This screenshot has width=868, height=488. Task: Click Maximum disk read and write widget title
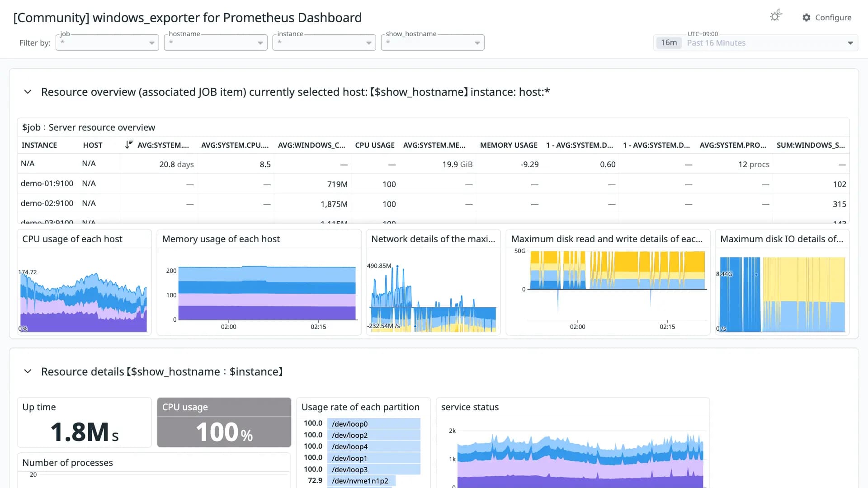click(x=607, y=239)
